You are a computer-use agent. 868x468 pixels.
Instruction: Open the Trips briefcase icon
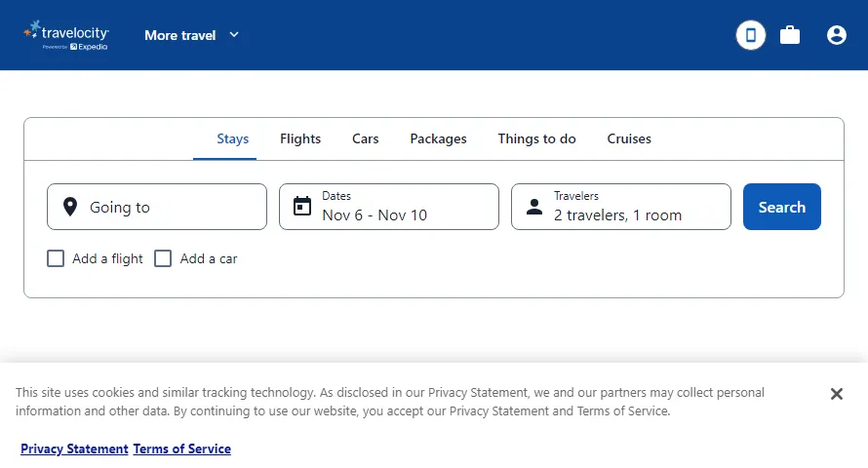790,35
